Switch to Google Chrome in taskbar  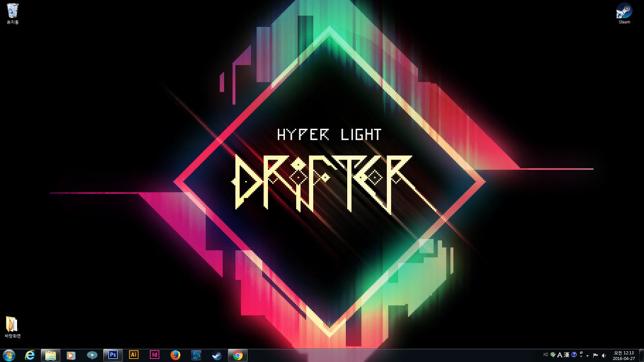pos(238,356)
